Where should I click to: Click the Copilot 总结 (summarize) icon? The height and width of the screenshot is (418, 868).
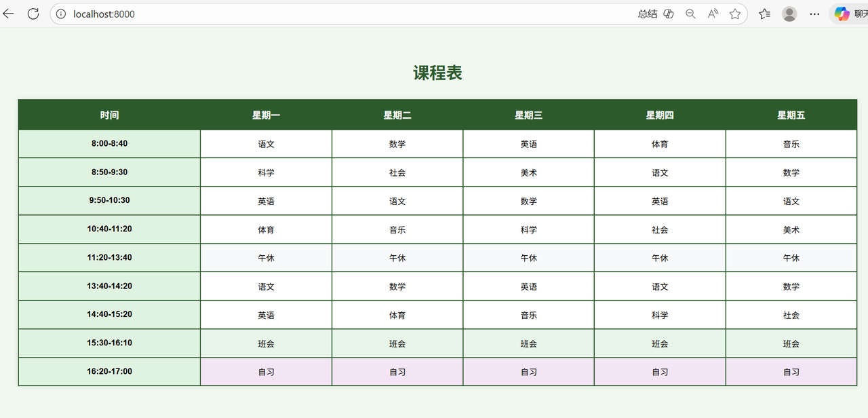coord(648,14)
